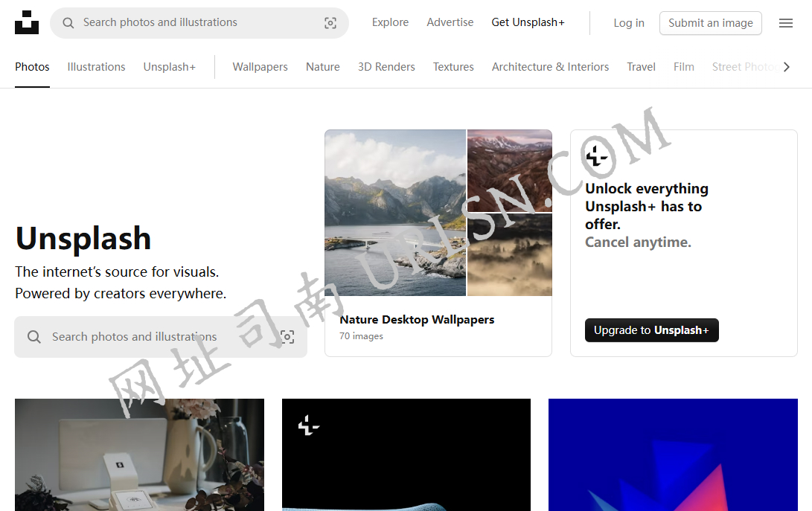812x511 pixels.
Task: Click visual search icon in hero search box
Action: (287, 337)
